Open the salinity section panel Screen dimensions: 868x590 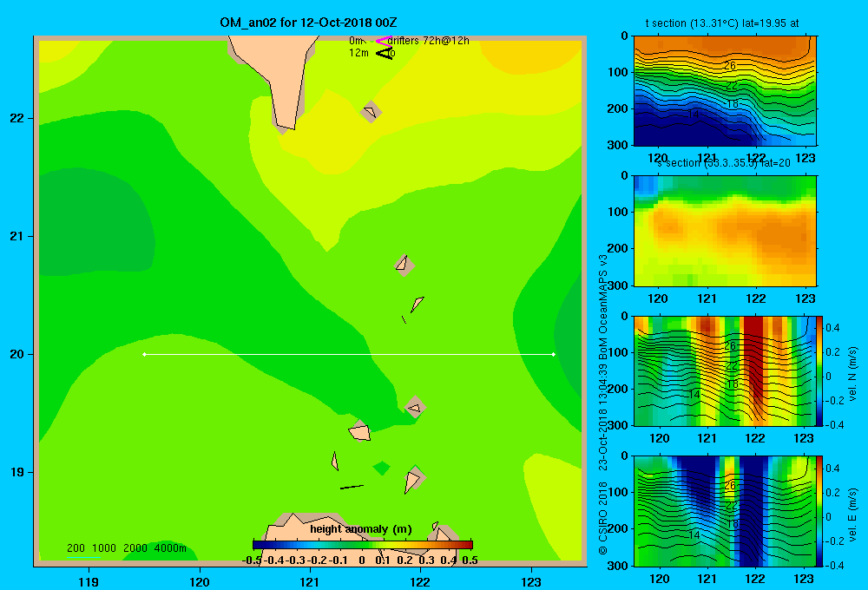tap(725, 231)
